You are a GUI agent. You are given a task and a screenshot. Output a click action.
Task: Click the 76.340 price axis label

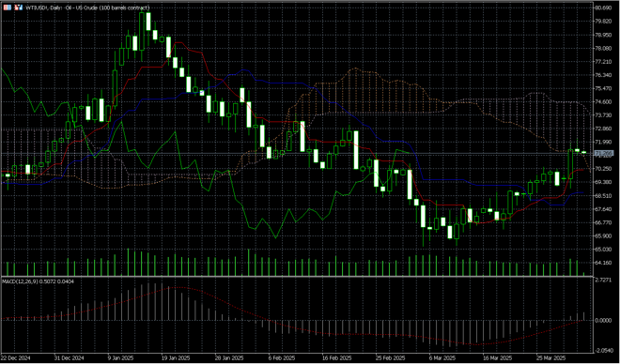(x=603, y=75)
